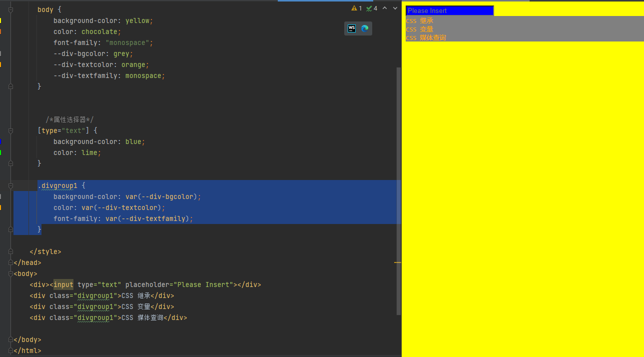Image resolution: width=644 pixels, height=357 pixels.
Task: Fold marker beside closing /body tag
Action: pos(10,339)
